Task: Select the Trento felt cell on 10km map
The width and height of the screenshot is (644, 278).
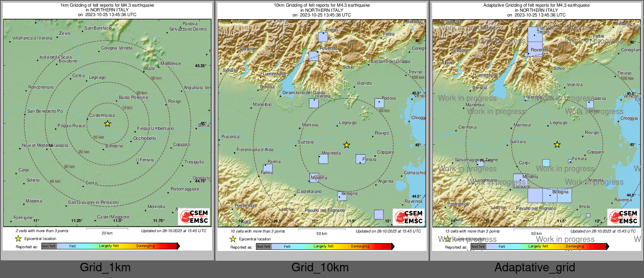Action: [x=323, y=37]
